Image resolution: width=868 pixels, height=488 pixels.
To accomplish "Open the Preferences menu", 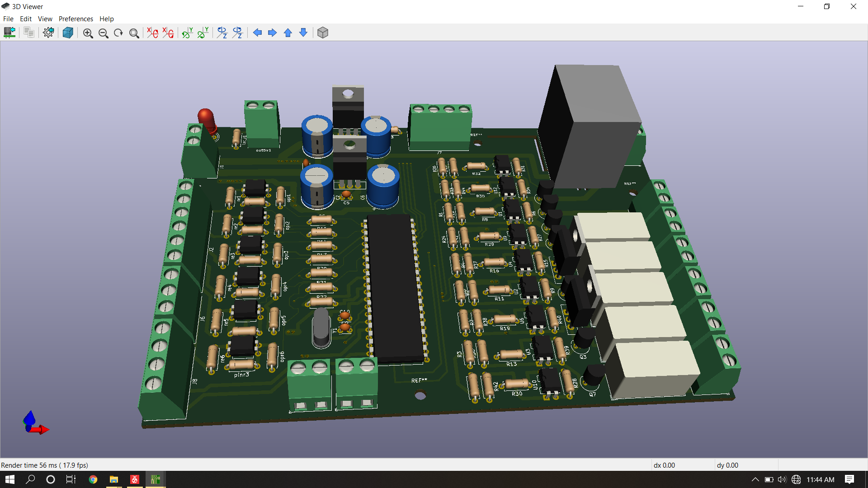I will [75, 19].
